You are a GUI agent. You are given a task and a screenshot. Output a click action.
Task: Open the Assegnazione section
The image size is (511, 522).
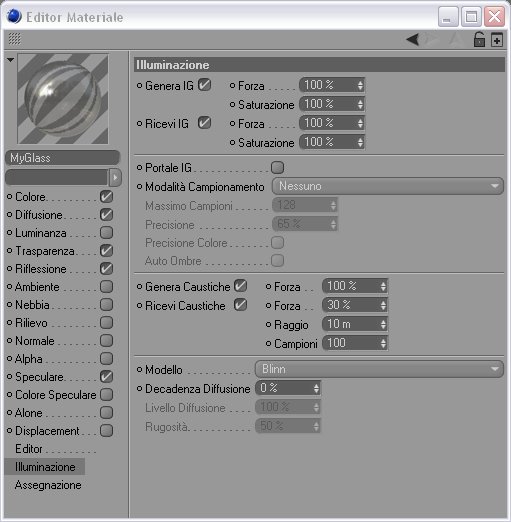tap(48, 485)
